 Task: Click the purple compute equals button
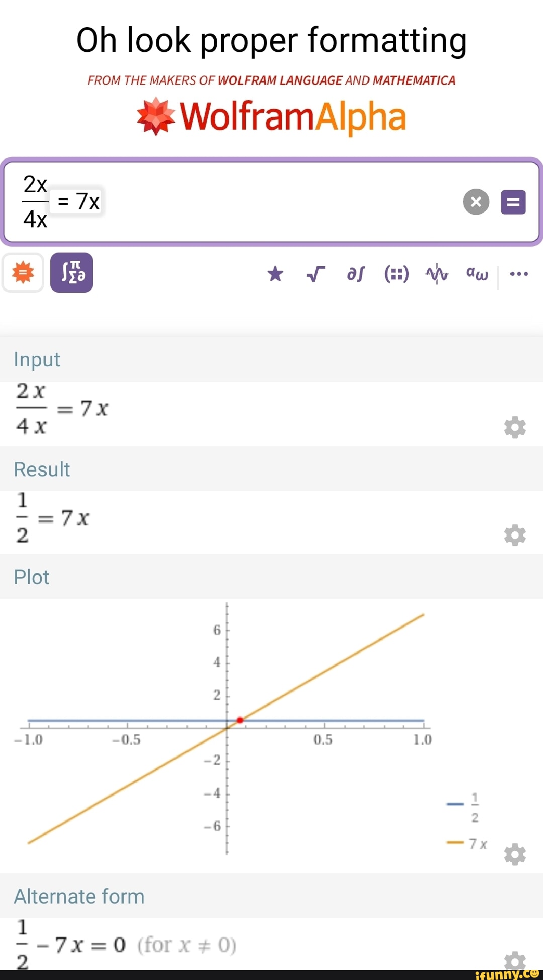513,202
